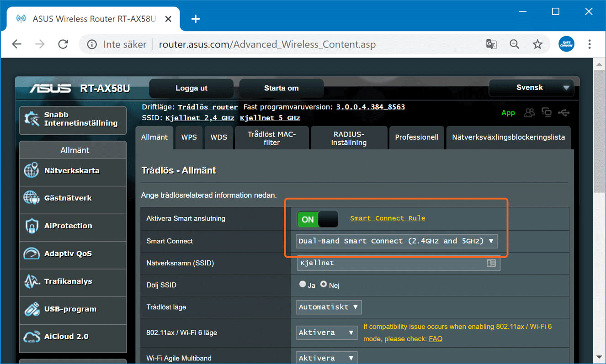Open the Svensk language dropdown
The height and width of the screenshot is (364, 606).
pos(531,88)
